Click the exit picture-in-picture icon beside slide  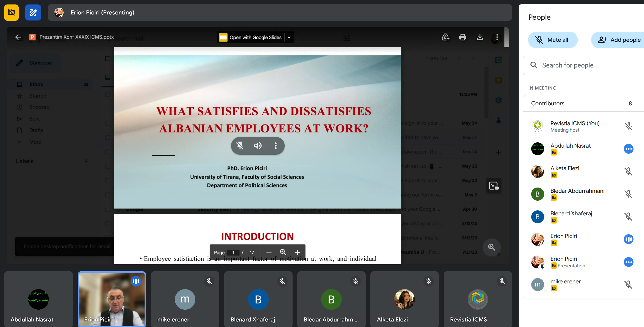coord(493,186)
